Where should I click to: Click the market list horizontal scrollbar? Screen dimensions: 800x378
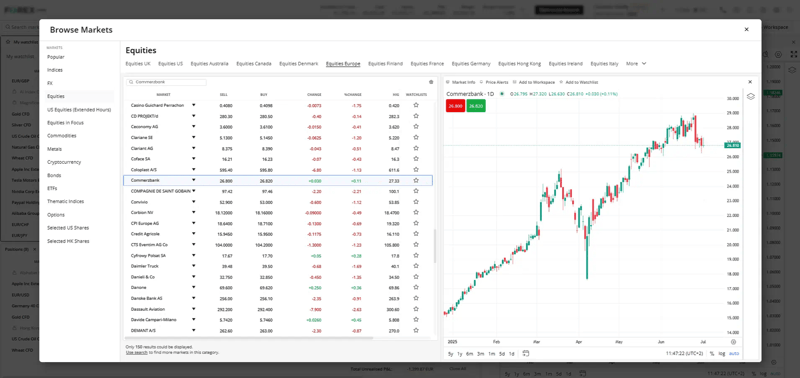tap(249, 338)
